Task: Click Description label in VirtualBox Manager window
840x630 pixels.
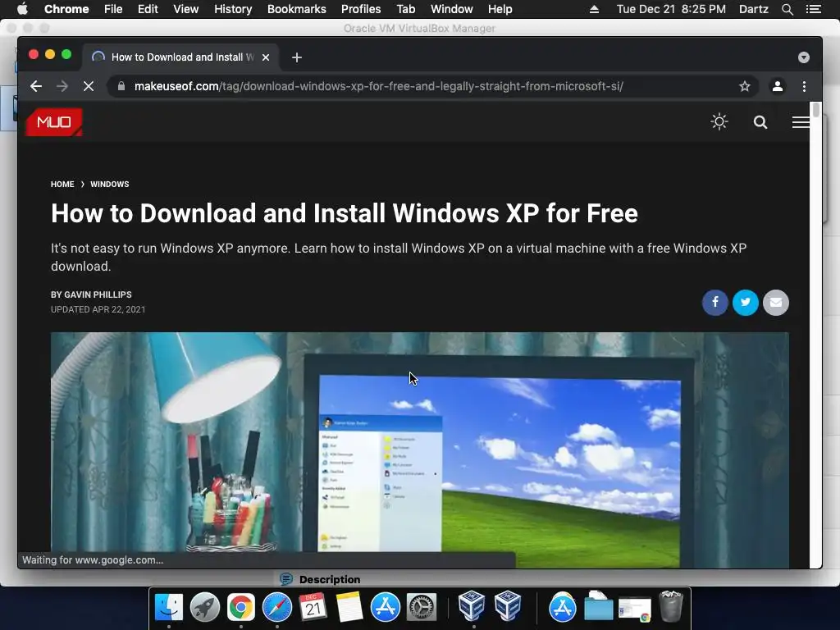Action: point(330,580)
